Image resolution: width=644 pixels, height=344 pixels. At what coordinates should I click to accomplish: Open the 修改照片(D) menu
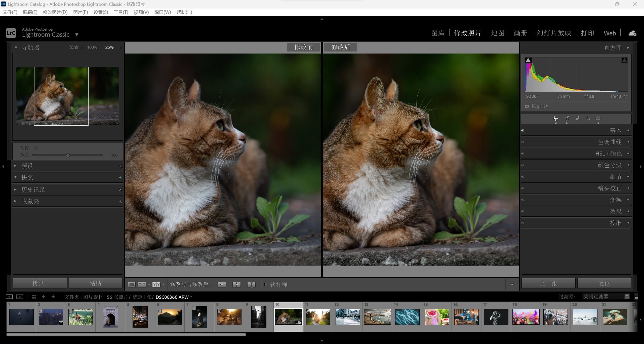tap(55, 12)
